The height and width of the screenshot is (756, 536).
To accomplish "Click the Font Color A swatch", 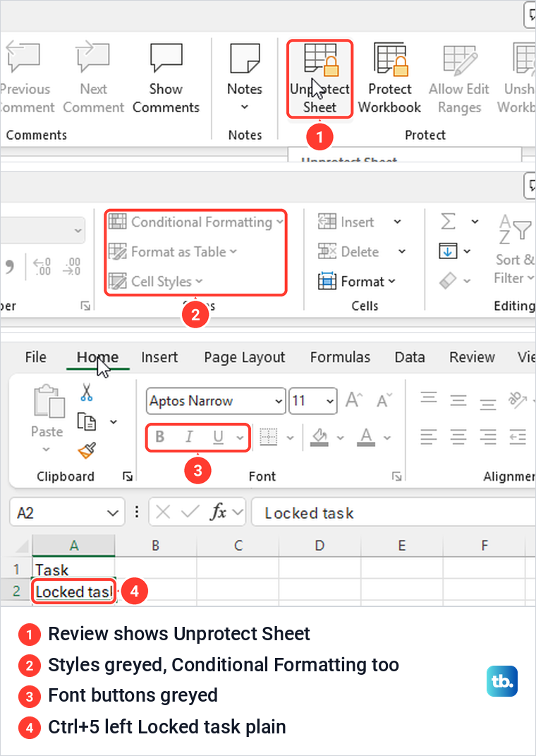I will point(366,438).
